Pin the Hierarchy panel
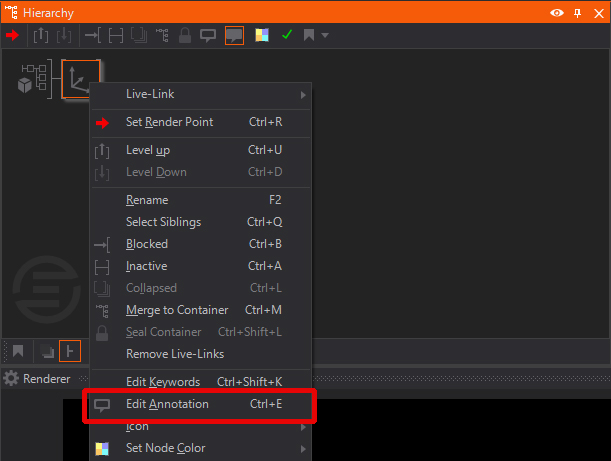Viewport: 611px width, 461px height. [x=577, y=12]
